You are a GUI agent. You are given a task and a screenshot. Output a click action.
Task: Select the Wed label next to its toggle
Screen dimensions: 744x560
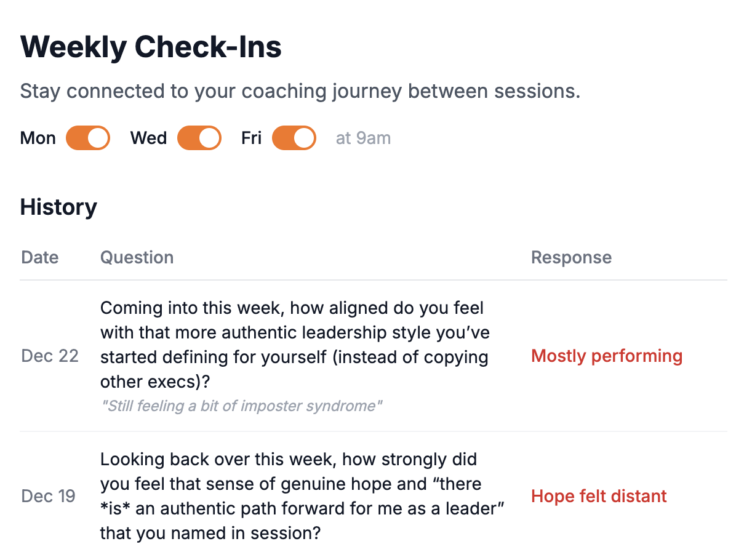coord(148,138)
